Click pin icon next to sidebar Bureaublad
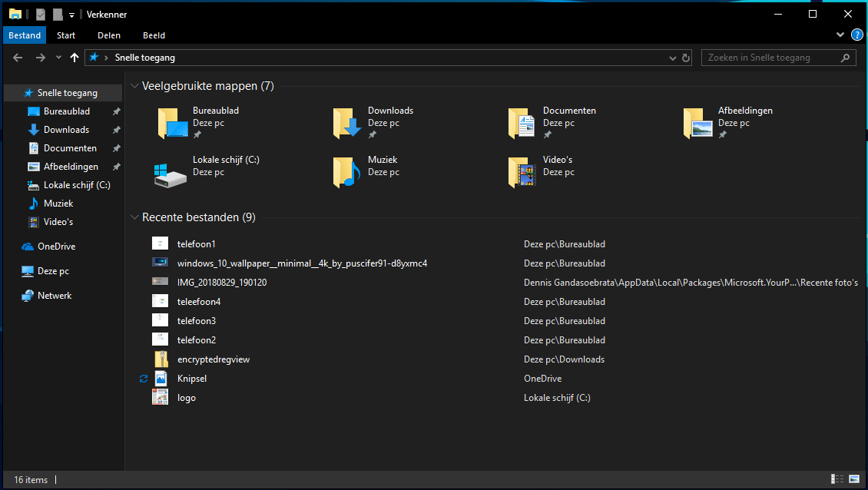This screenshot has height=490, width=868. tap(116, 111)
